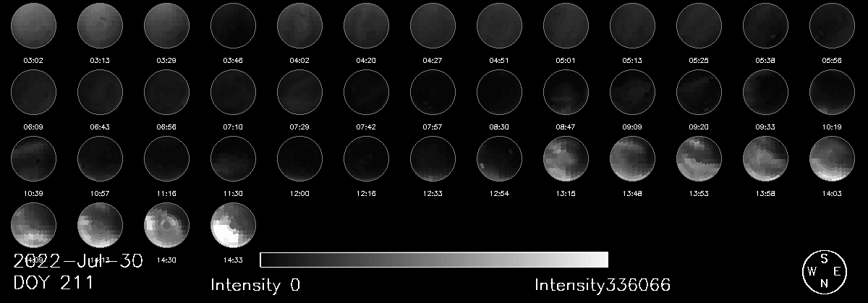This screenshot has height=303, width=868.
Task: Choose the disk image labeled 08:30
Action: [x=499, y=91]
